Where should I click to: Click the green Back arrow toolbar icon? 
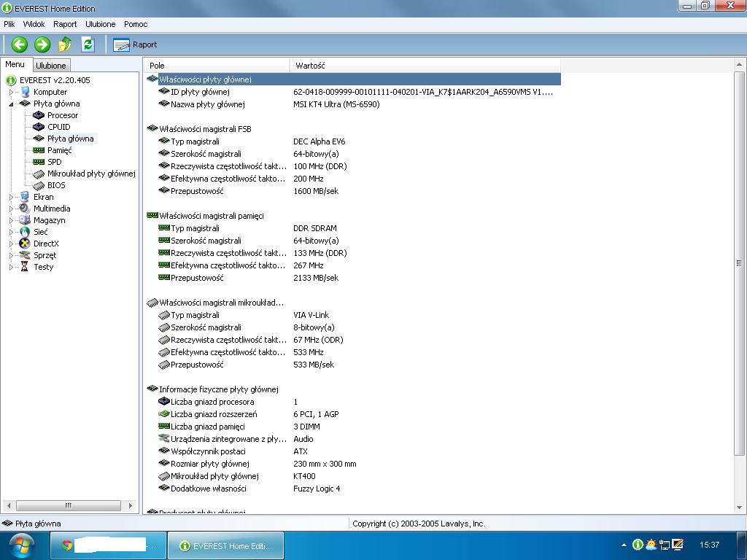(x=20, y=44)
